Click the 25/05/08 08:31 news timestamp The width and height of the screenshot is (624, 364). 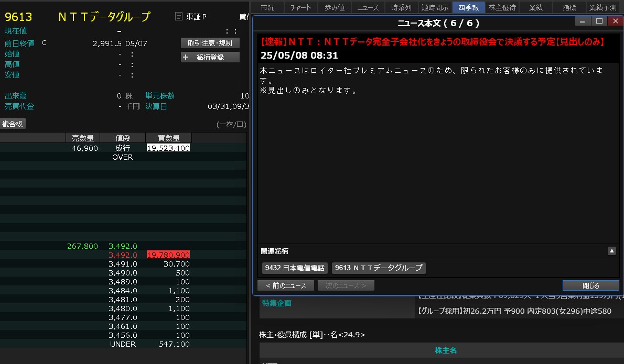(x=299, y=55)
